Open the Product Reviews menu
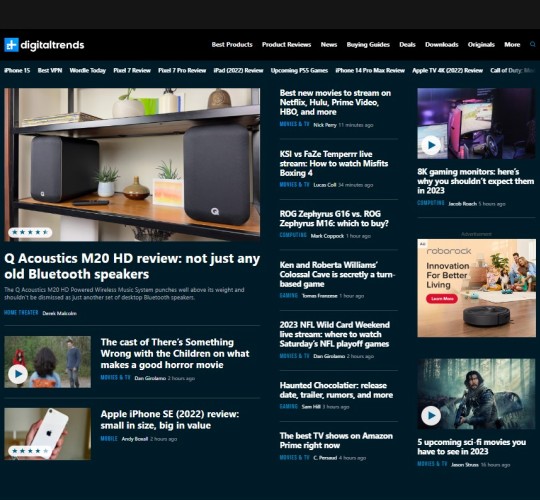540x500 pixels. [x=286, y=45]
